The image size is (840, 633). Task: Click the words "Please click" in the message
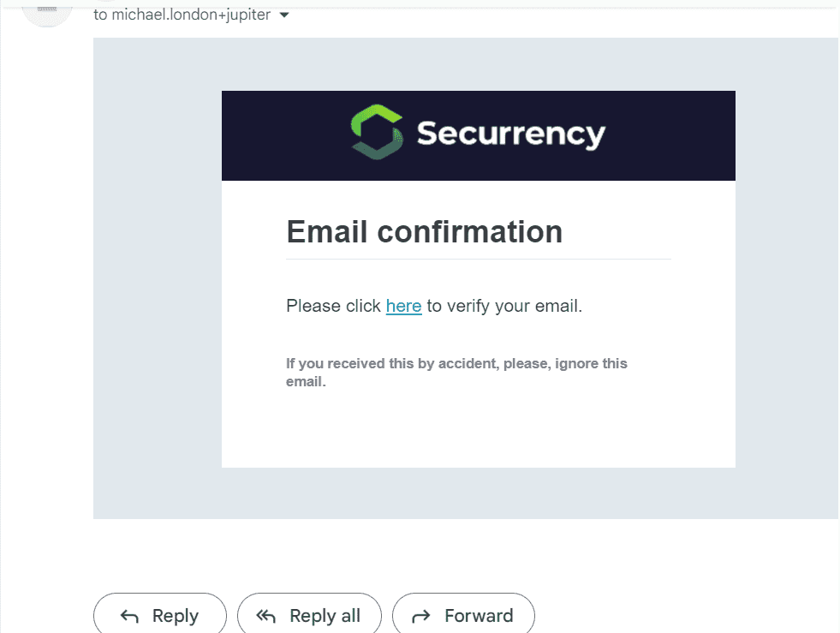click(333, 306)
